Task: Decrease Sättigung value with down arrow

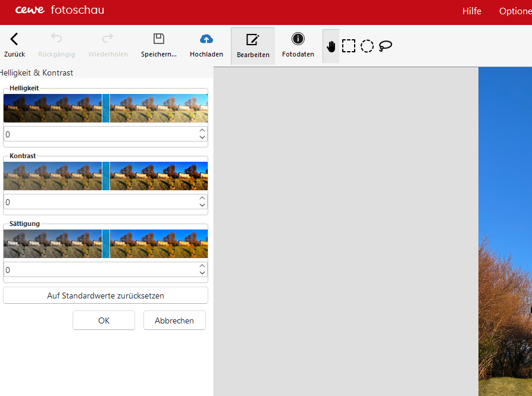Action: click(x=202, y=274)
